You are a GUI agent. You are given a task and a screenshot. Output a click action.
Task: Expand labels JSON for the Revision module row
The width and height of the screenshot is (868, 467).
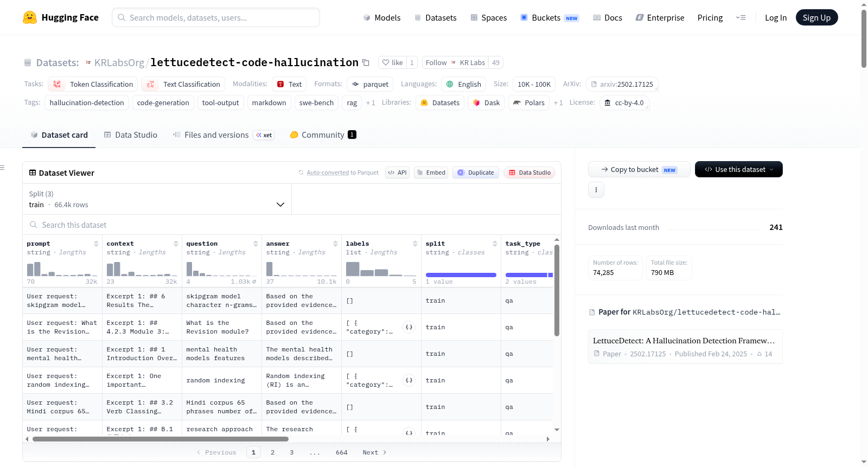click(x=409, y=327)
